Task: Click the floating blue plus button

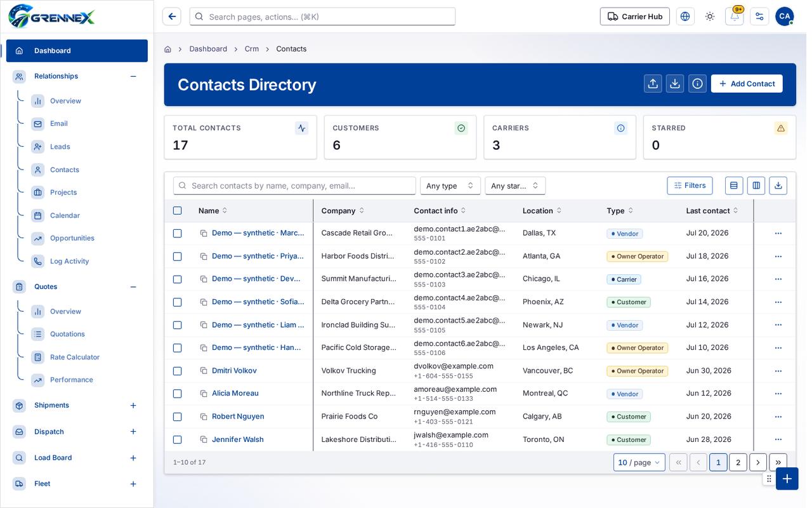Action: point(787,479)
